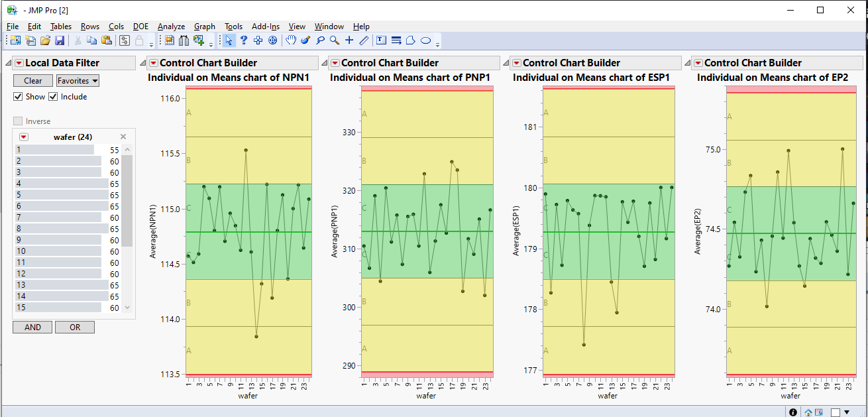This screenshot has width=868, height=417.
Task: Select the Lasso selection tool
Action: [x=319, y=40]
